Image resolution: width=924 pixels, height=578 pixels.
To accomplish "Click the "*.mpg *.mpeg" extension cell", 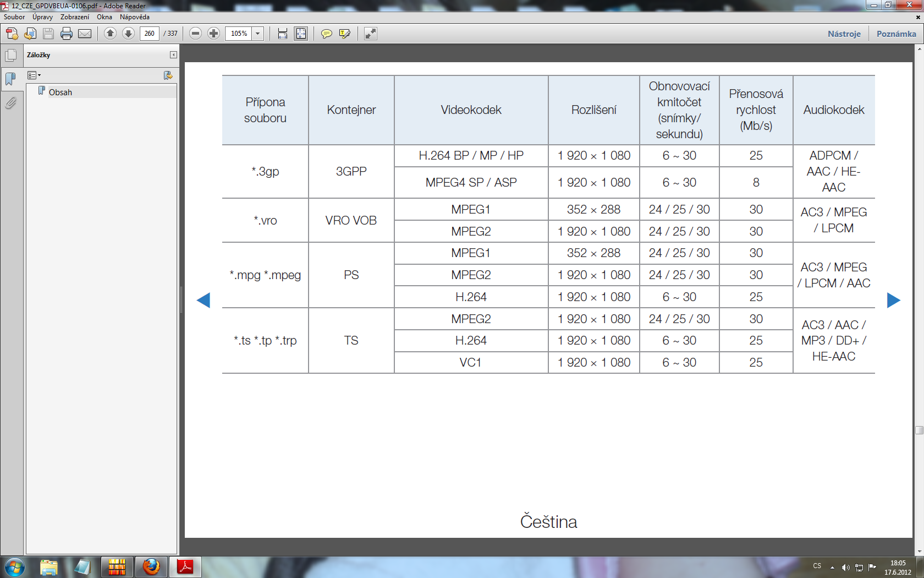I will tap(265, 275).
